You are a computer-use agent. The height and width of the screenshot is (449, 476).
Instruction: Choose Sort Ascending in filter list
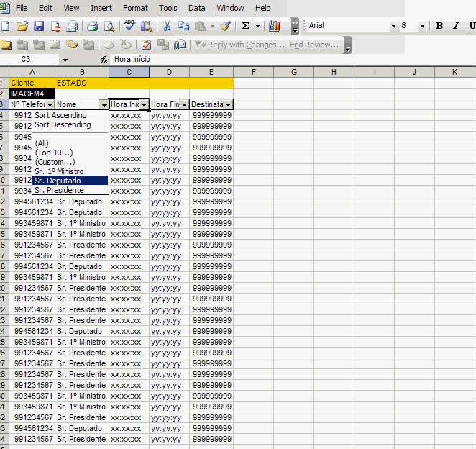tap(60, 115)
